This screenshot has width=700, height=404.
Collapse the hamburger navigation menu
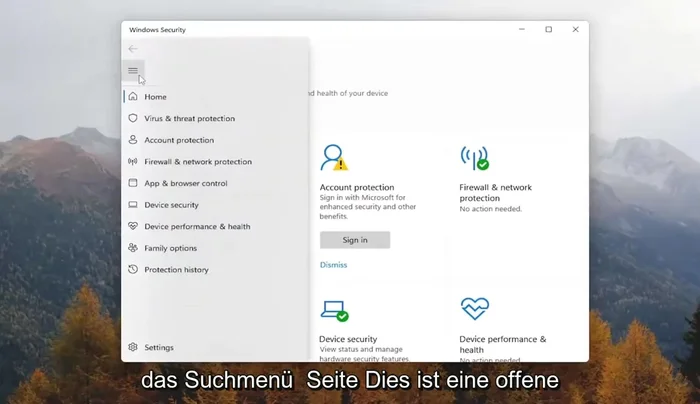[x=133, y=71]
